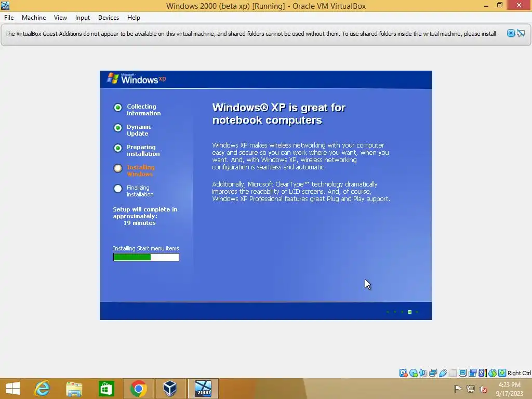Viewport: 532px width, 399px height.
Task: Open the Action Center flag tray icon
Action: click(x=458, y=389)
